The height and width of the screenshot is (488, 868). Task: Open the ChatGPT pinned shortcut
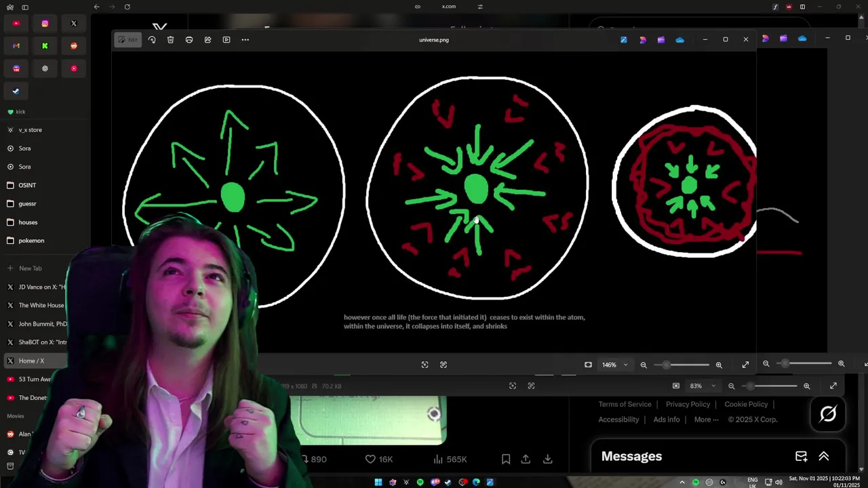[45, 68]
